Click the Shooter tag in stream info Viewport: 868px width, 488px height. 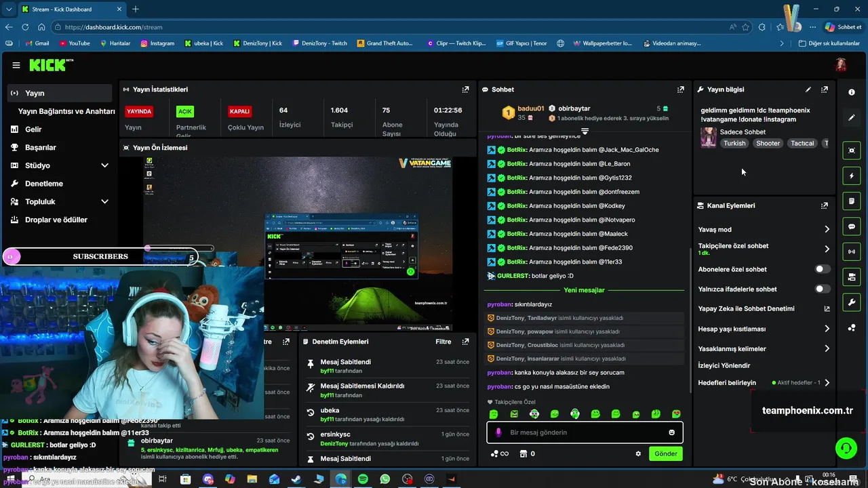768,143
